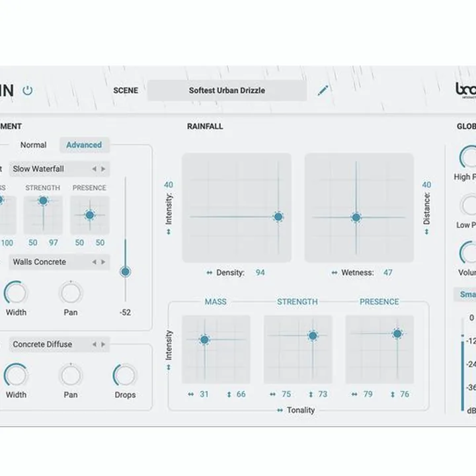Click the Pan knob under Walls Concrete
476x476 pixels.
71,293
